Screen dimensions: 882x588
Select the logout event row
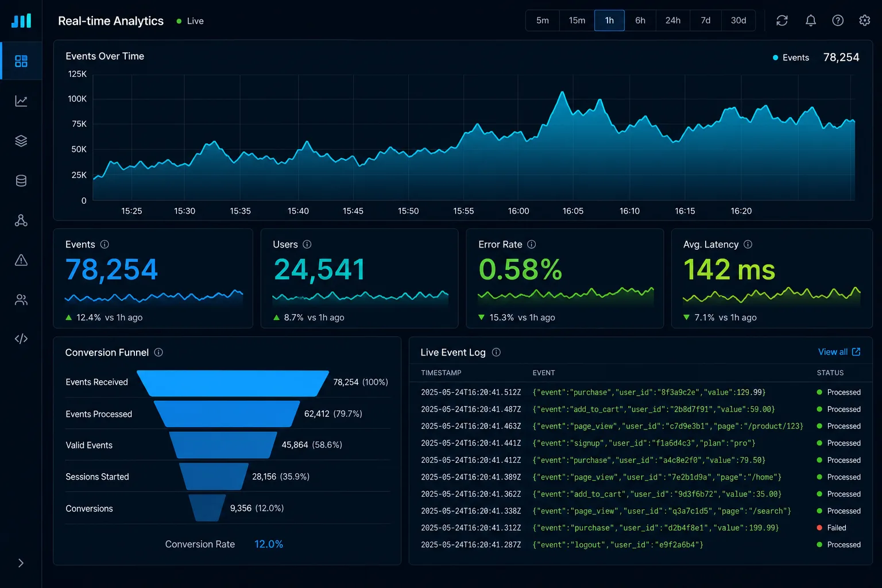pos(641,545)
